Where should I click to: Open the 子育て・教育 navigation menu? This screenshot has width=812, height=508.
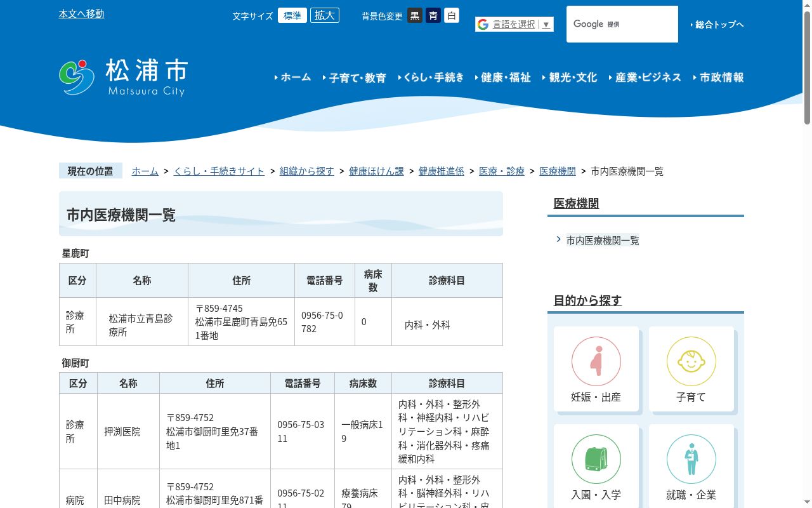pos(355,77)
